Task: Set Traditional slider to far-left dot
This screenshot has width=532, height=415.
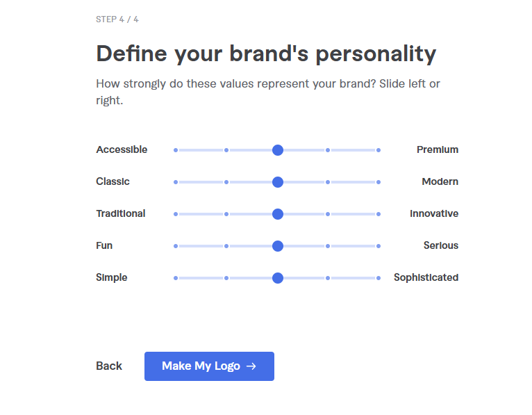Action: click(176, 214)
